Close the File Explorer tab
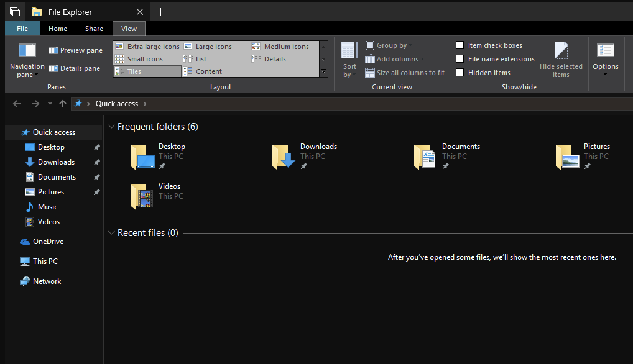The height and width of the screenshot is (364, 633). 140,12
